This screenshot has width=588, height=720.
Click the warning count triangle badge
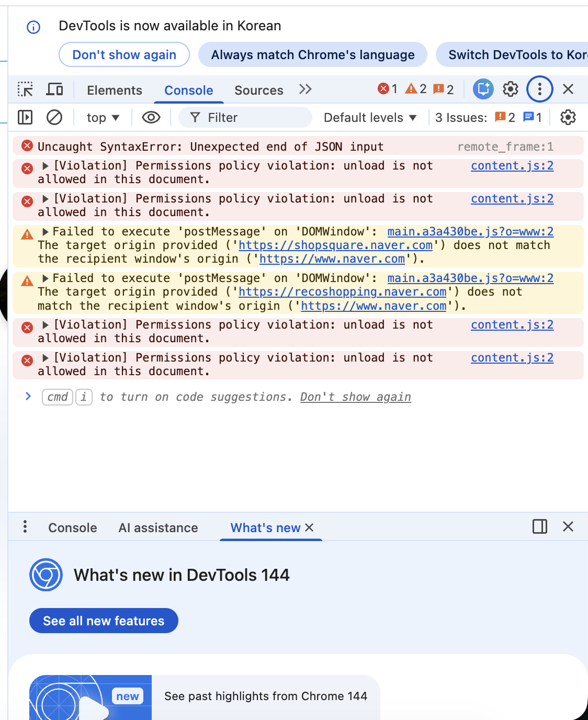point(416,89)
